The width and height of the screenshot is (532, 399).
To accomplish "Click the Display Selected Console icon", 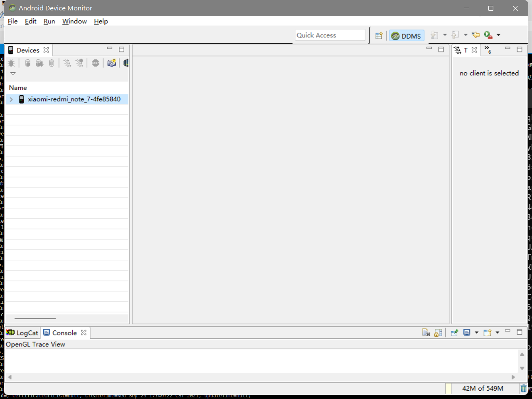I will coord(467,332).
